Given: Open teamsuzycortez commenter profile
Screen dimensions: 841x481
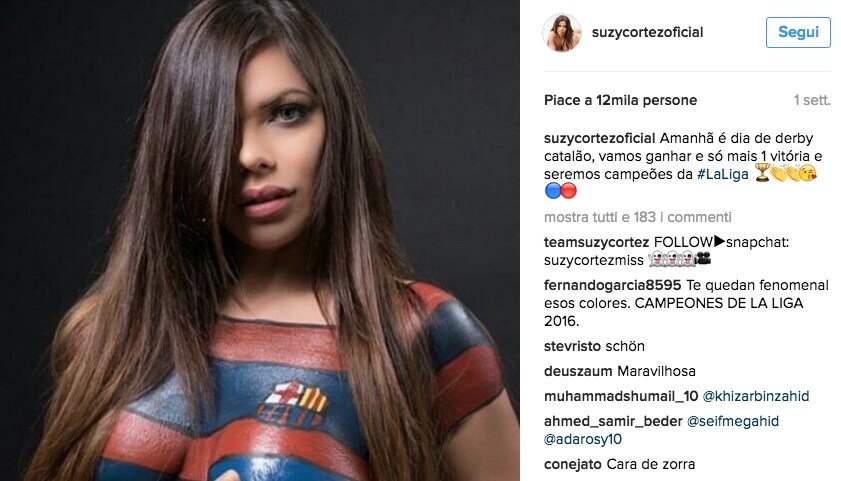Looking at the screenshot, I should pos(596,242).
